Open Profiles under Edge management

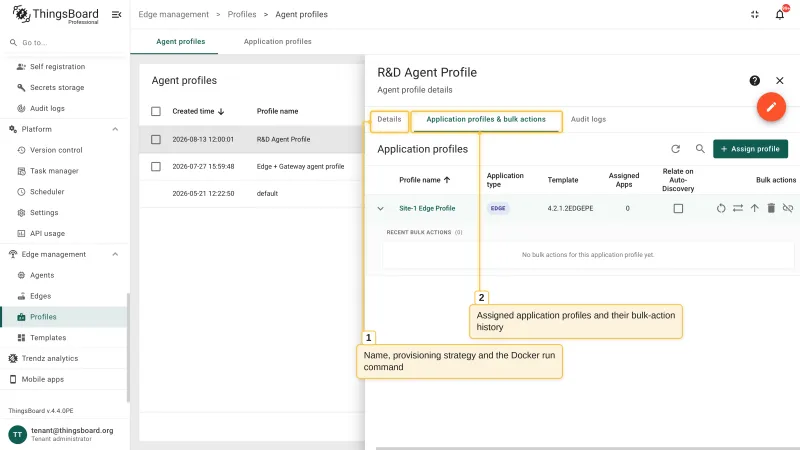pyautogui.click(x=64, y=317)
